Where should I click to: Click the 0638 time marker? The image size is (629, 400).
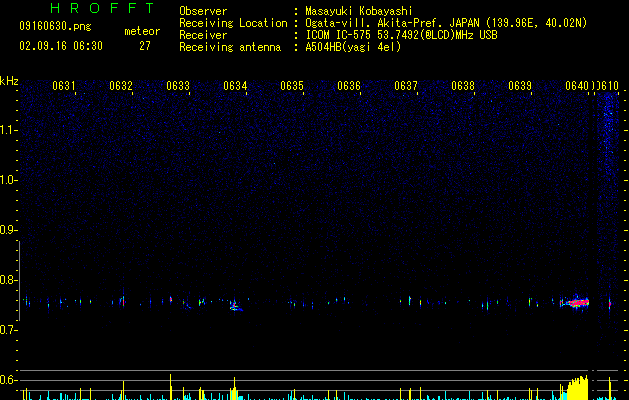click(463, 86)
